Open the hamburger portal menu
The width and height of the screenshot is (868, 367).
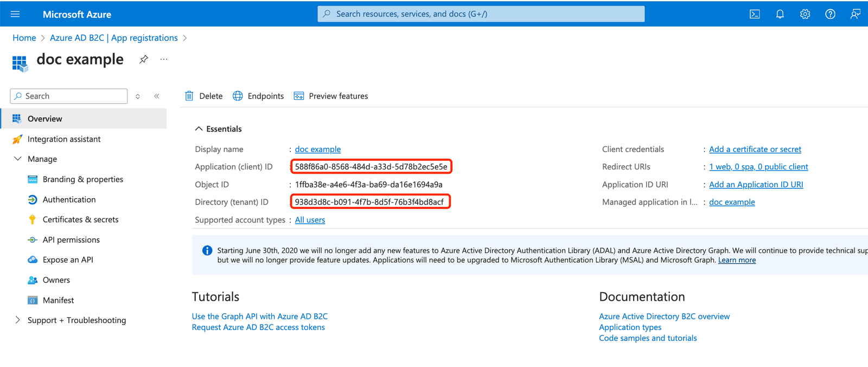tap(15, 14)
